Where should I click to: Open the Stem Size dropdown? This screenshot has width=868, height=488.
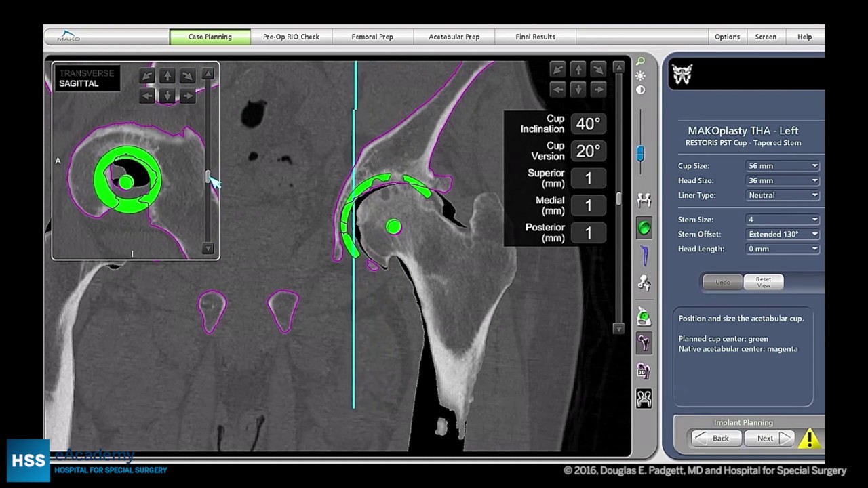tap(783, 220)
